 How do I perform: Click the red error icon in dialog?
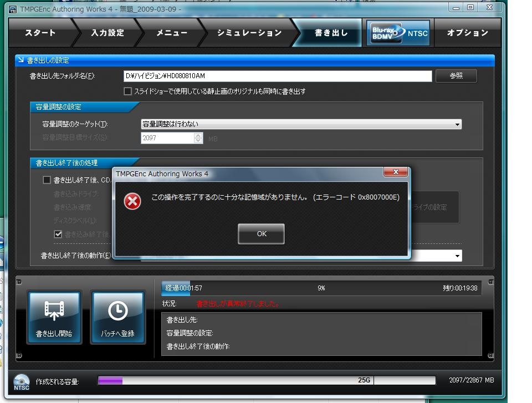tap(132, 201)
